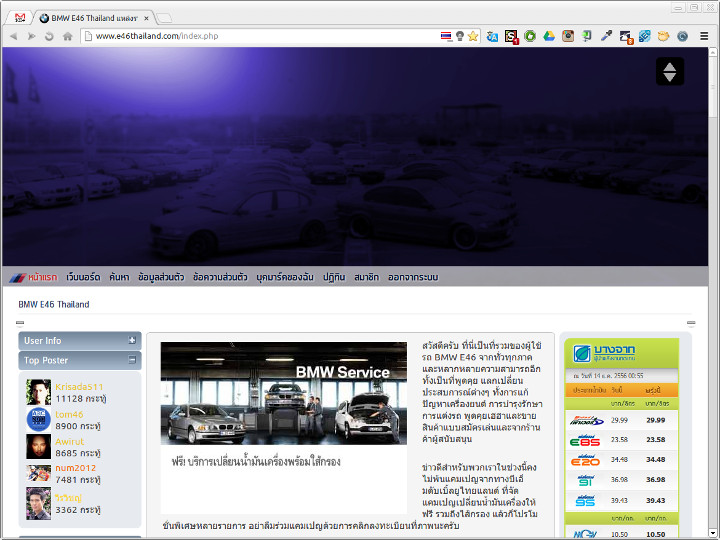The width and height of the screenshot is (720, 540).
Task: Click the Bangchak logo in fuel price widget
Action: point(604,353)
